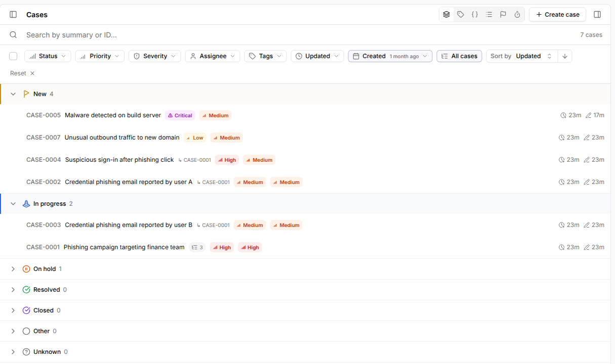Click the empty circle Other status icon

[x=26, y=331]
